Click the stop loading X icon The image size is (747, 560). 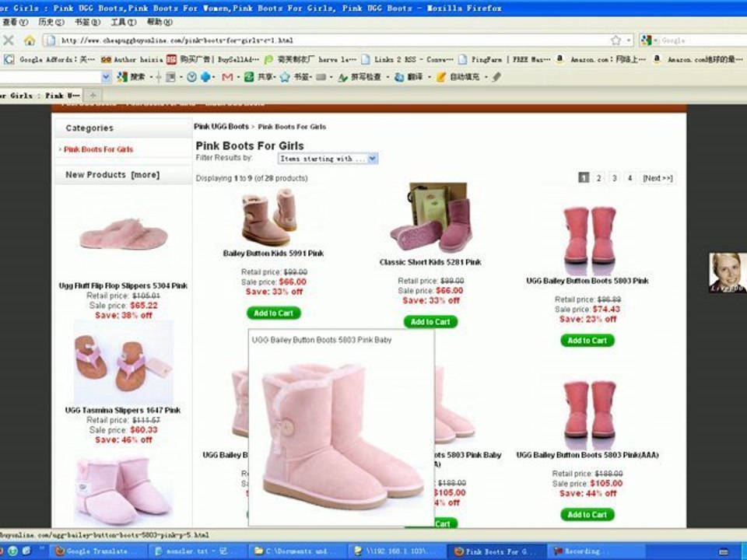[8, 40]
